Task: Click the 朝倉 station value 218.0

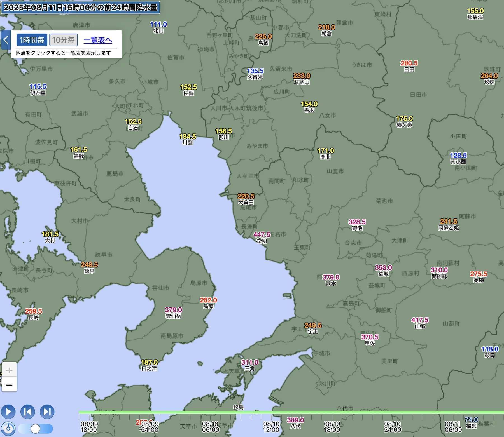Action: (x=326, y=27)
